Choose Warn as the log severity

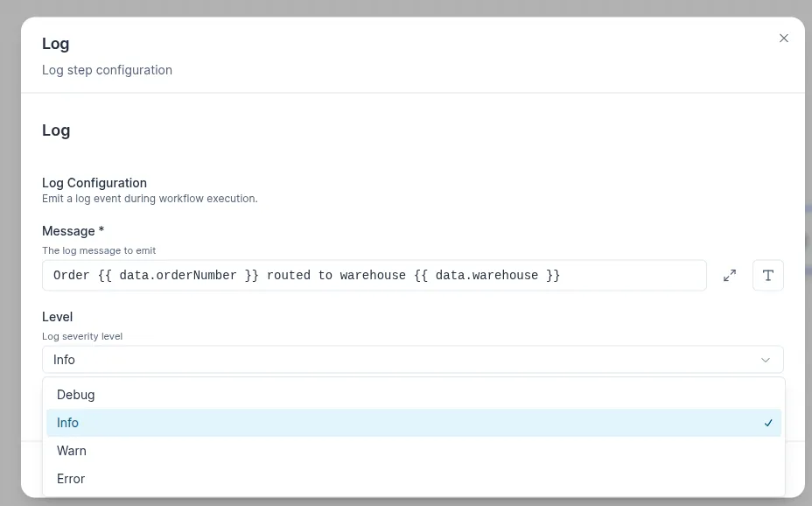[71, 451]
